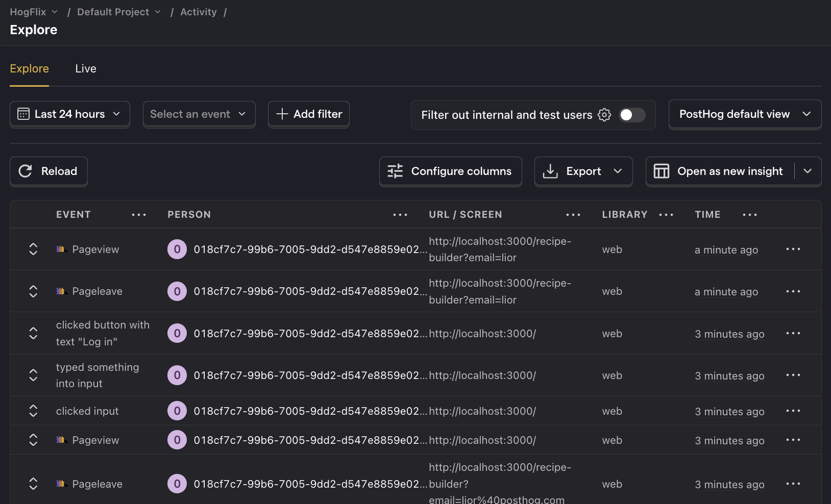Expand the clicked input row
The image size is (831, 504).
(33, 411)
